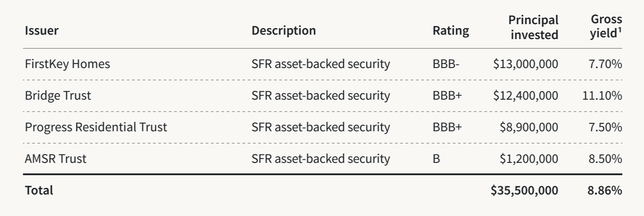Click the Gross yield column header
This screenshot has width=644, height=216.
[x=606, y=26]
